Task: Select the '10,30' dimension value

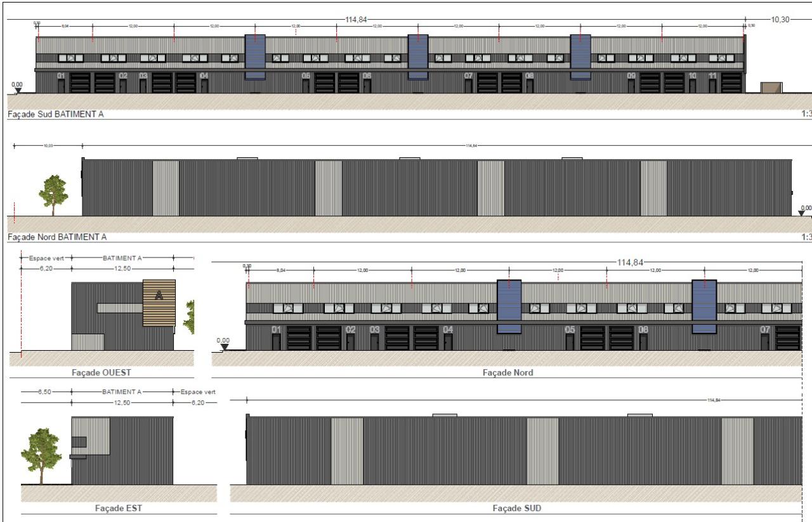Action: pyautogui.click(x=780, y=20)
